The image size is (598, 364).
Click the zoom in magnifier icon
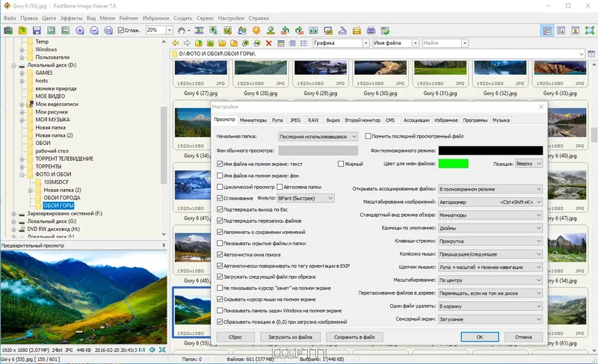80,31
